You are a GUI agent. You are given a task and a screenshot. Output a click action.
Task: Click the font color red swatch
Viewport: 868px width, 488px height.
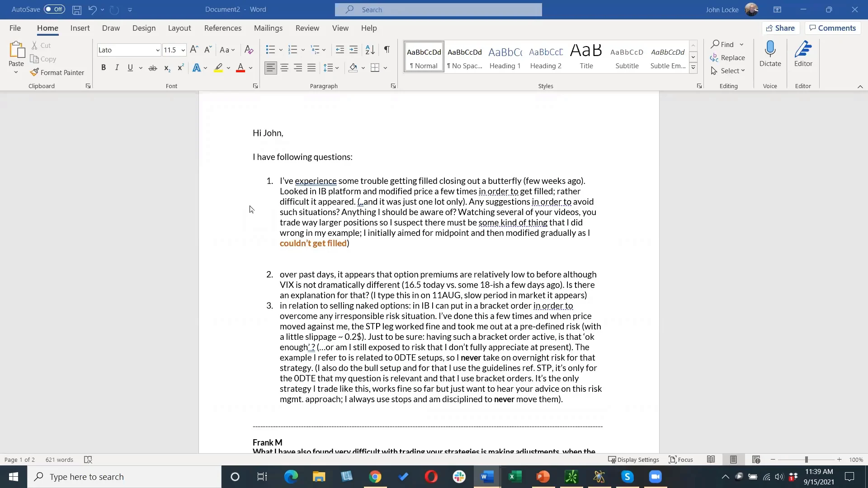pyautogui.click(x=241, y=68)
